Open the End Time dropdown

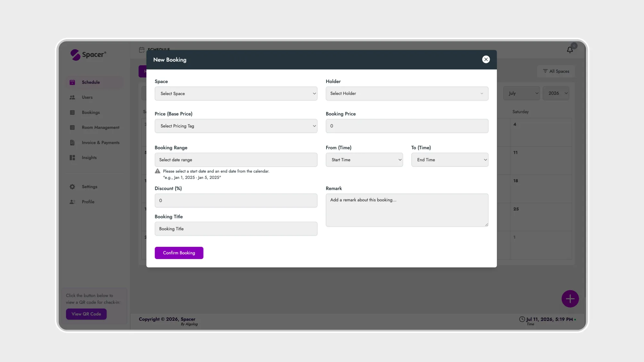click(450, 160)
